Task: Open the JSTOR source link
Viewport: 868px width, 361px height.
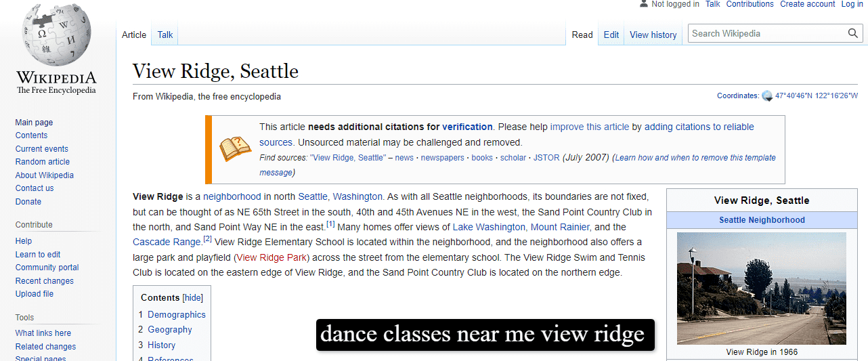Action: 546,158
